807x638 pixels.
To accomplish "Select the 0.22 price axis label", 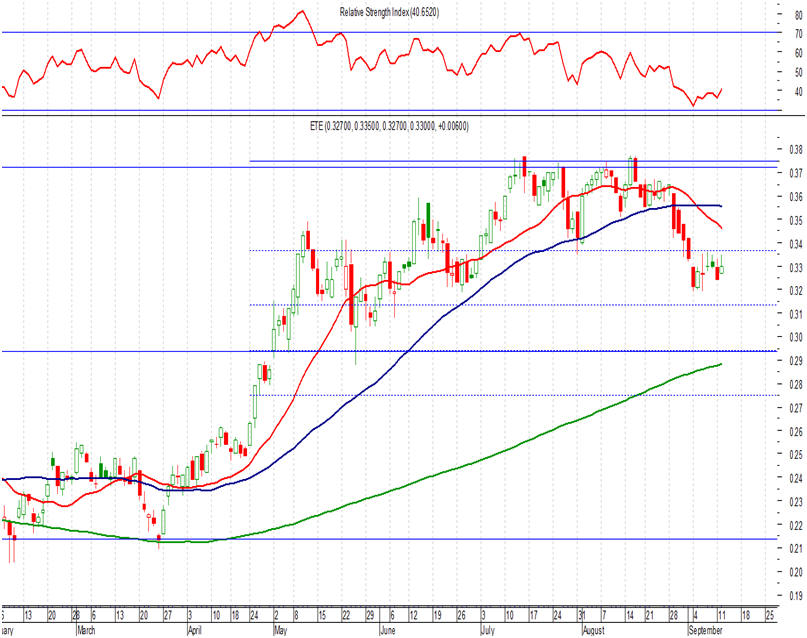I will coord(796,525).
